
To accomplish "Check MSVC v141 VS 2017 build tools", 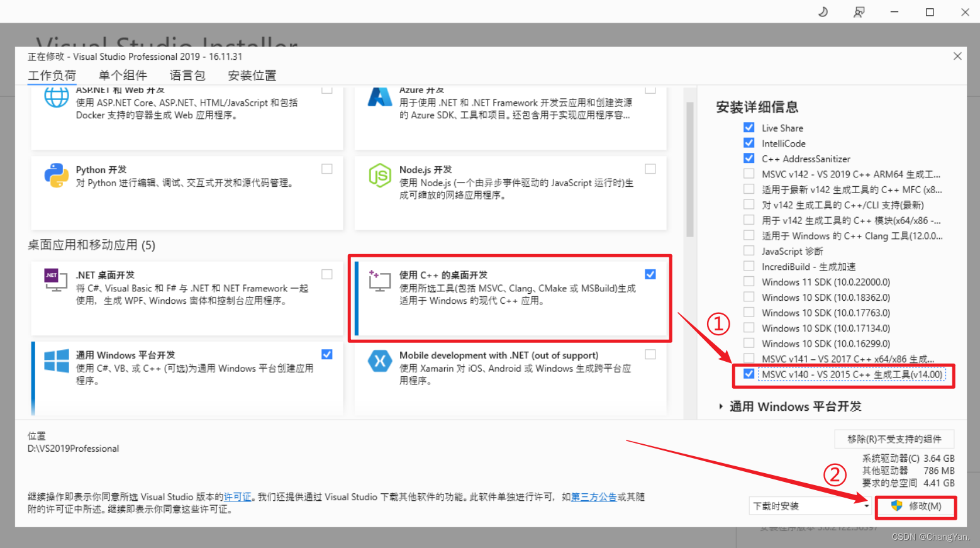I will pyautogui.click(x=749, y=359).
